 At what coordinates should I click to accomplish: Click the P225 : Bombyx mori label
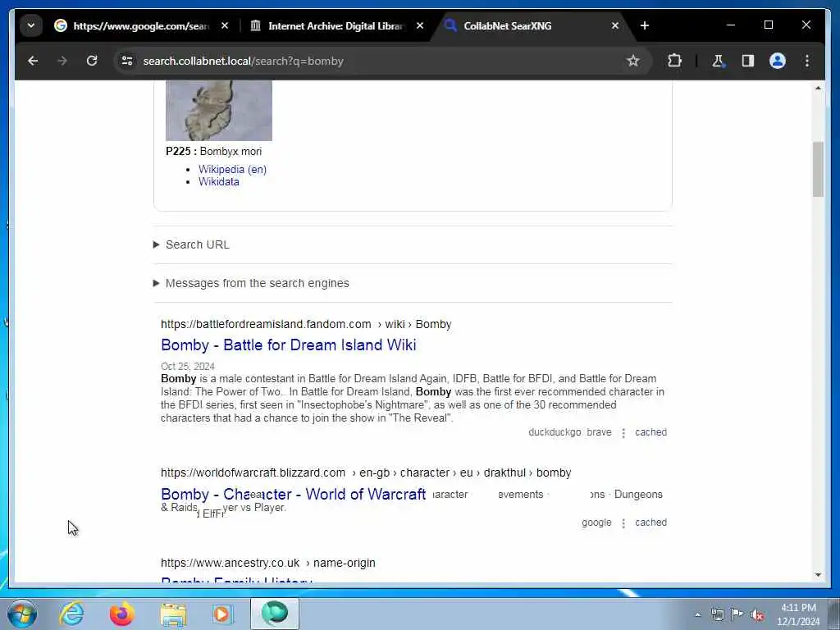(x=214, y=152)
